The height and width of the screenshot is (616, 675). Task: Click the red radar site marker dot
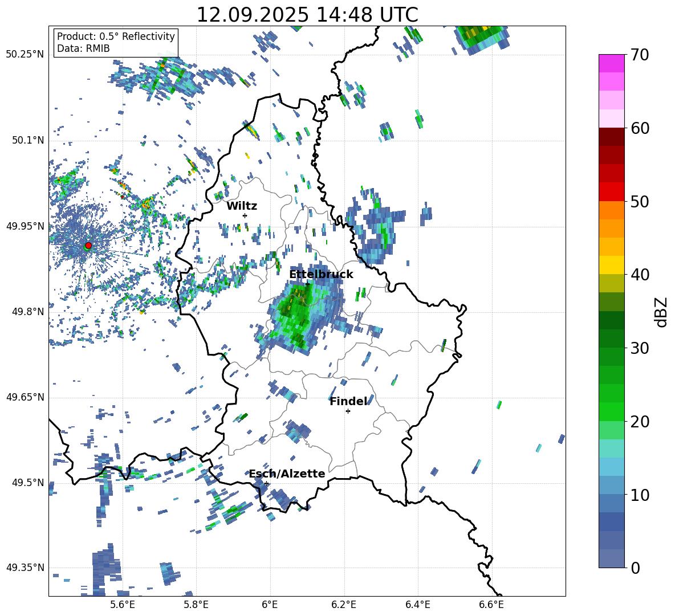click(88, 245)
